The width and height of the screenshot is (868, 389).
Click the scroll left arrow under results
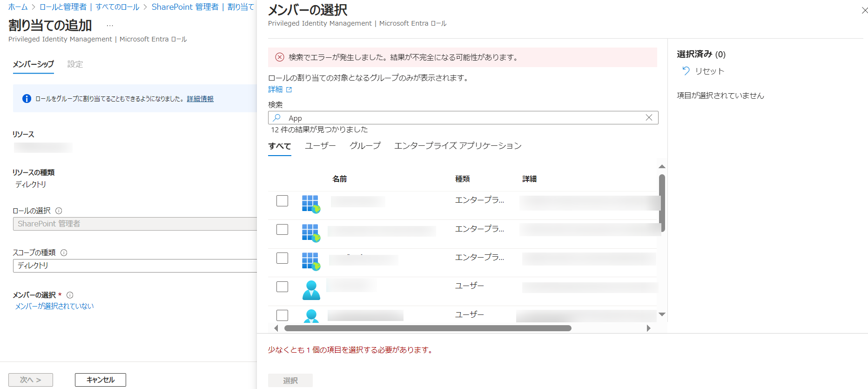click(x=276, y=328)
